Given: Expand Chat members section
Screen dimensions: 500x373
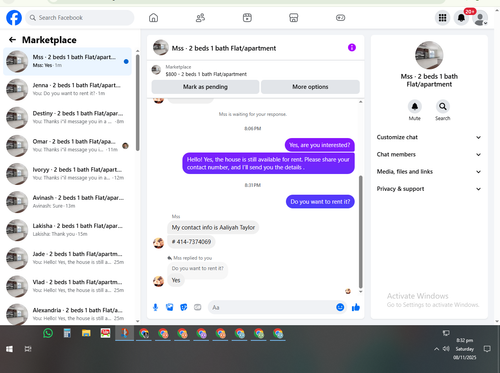Looking at the screenshot, I should (429, 155).
